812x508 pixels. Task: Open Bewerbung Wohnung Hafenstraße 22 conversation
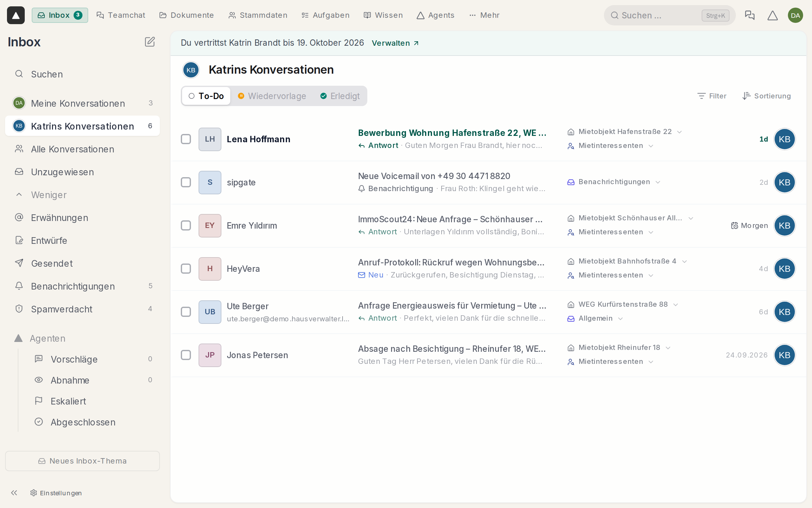click(452, 133)
